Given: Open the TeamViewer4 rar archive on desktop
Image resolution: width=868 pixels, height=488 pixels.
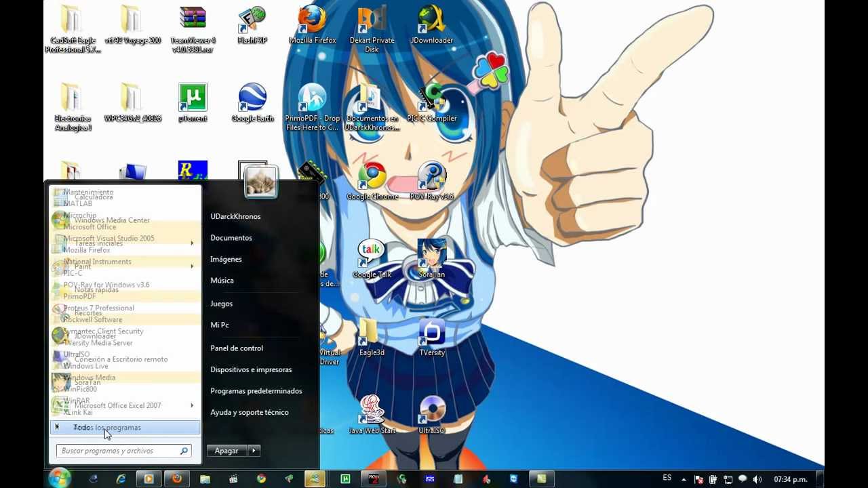Looking at the screenshot, I should click(193, 28).
